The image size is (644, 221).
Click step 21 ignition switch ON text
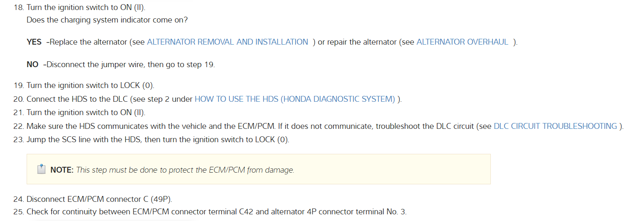[x=86, y=113]
